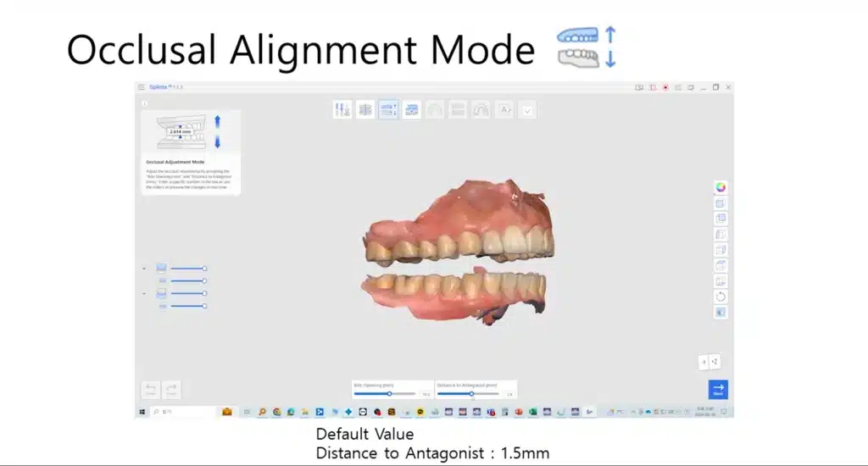
Task: Click the screenshot capture icon in title bar
Action: point(639,87)
